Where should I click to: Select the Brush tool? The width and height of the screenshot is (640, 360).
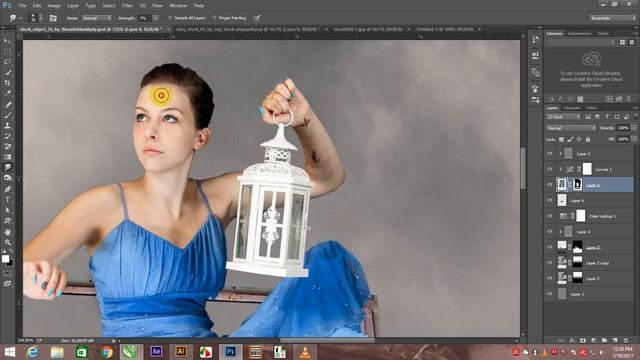(7, 115)
